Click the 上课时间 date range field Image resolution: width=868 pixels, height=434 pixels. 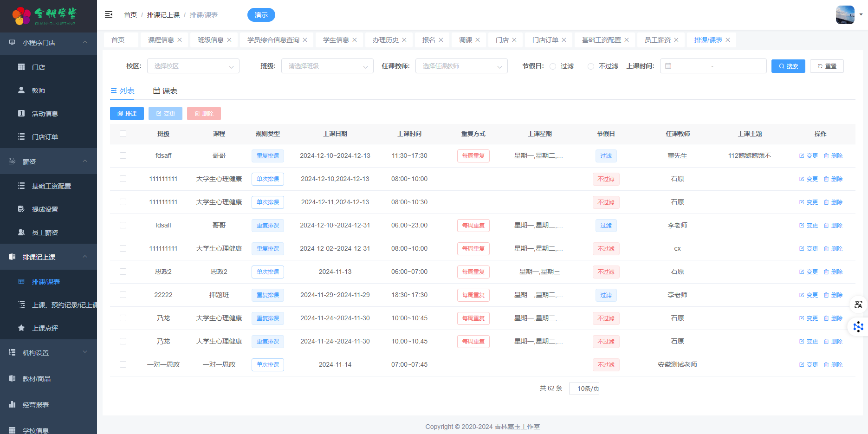[x=713, y=66]
